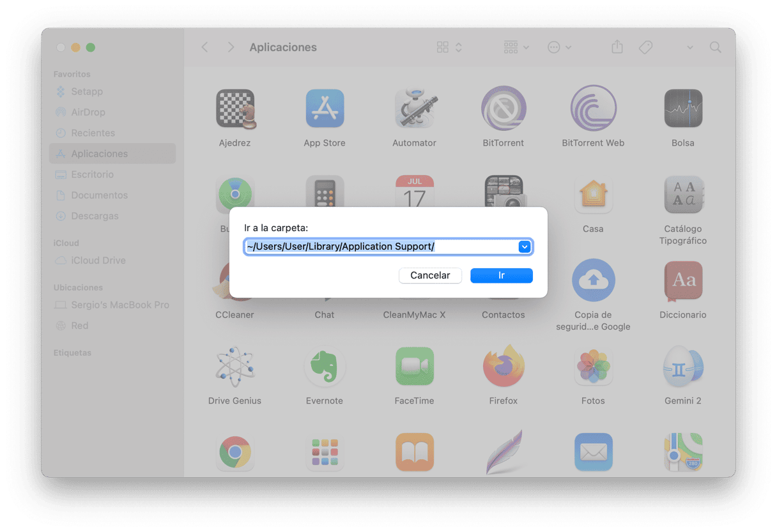Image resolution: width=777 pixels, height=532 pixels.
Task: Select the Firefox app icon
Action: pyautogui.click(x=504, y=367)
